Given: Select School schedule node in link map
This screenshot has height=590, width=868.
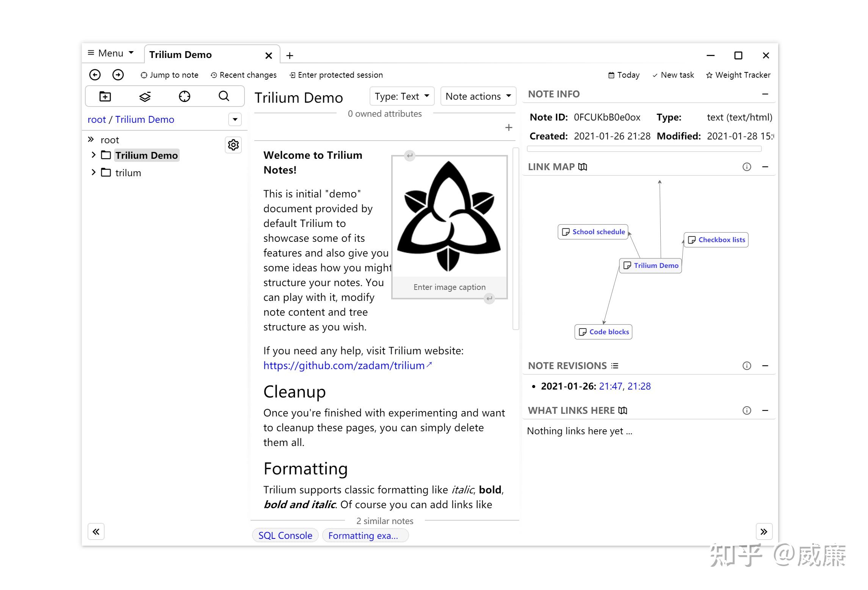Looking at the screenshot, I should pyautogui.click(x=593, y=232).
